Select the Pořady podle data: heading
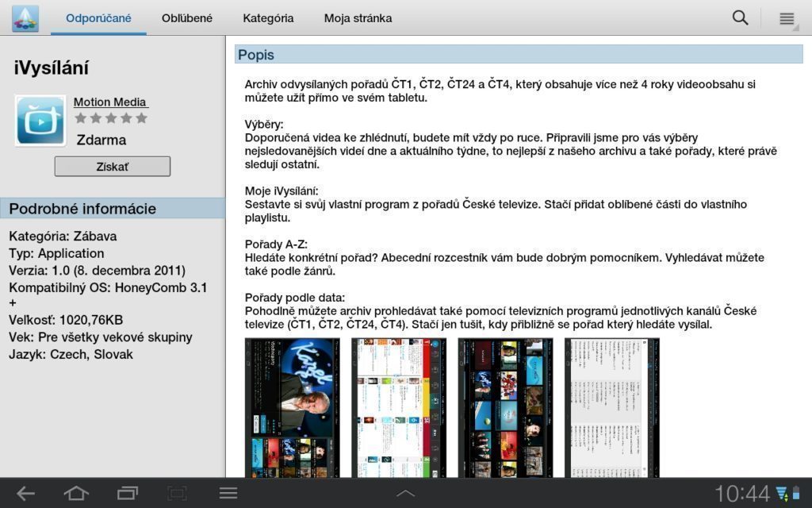This screenshot has height=508, width=812. click(295, 298)
